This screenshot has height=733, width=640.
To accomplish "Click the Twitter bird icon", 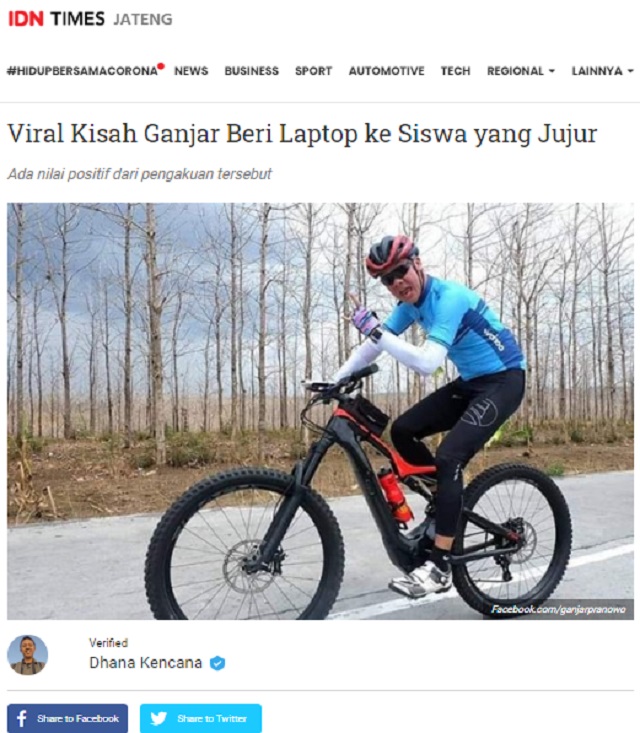I will pos(158,718).
